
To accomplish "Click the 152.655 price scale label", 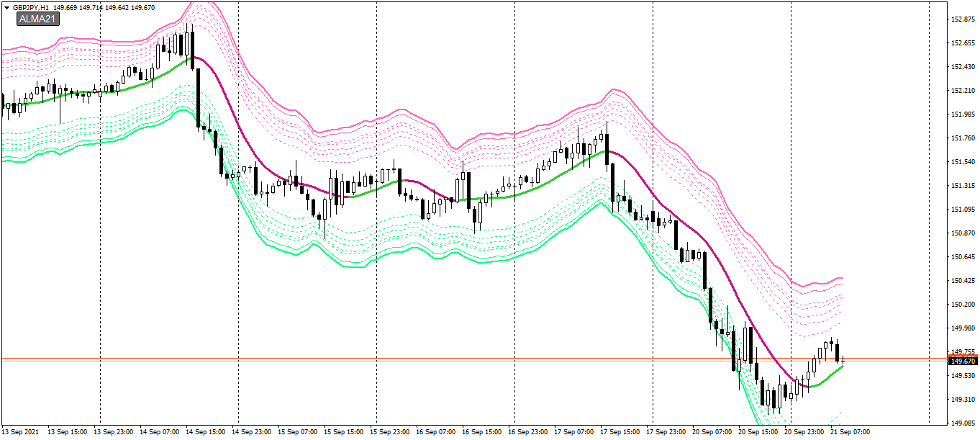I will click(963, 42).
